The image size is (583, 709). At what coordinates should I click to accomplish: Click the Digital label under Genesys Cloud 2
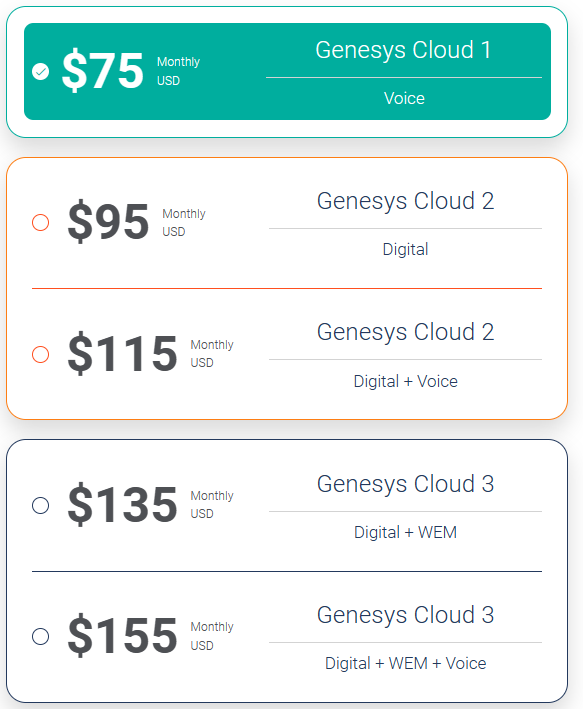[405, 250]
